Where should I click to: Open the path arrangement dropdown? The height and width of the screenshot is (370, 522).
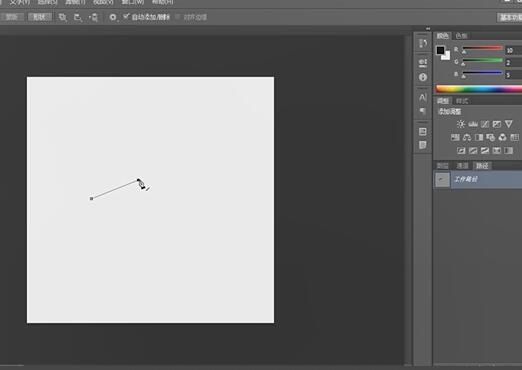(93, 17)
